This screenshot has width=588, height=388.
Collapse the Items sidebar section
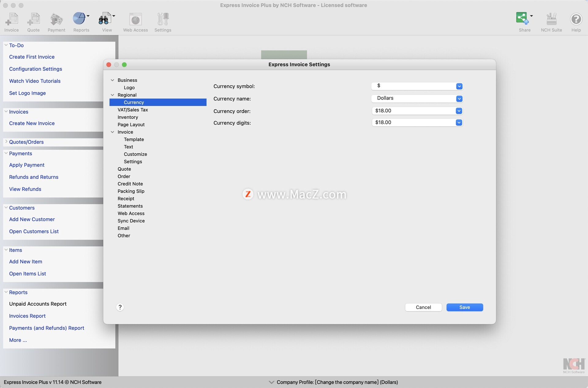pyautogui.click(x=6, y=250)
